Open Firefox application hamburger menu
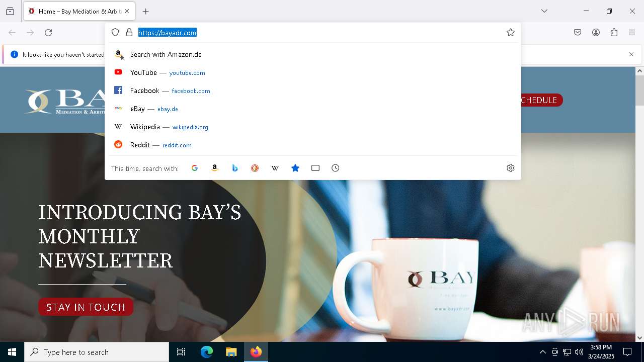The image size is (644, 362). click(x=632, y=33)
